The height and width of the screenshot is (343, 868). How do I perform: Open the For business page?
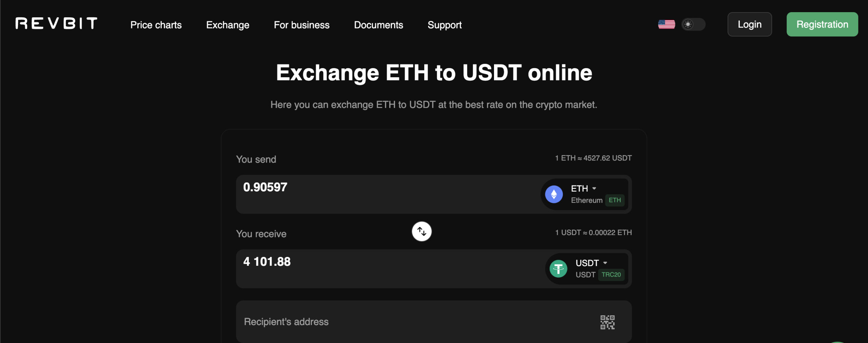(x=301, y=25)
